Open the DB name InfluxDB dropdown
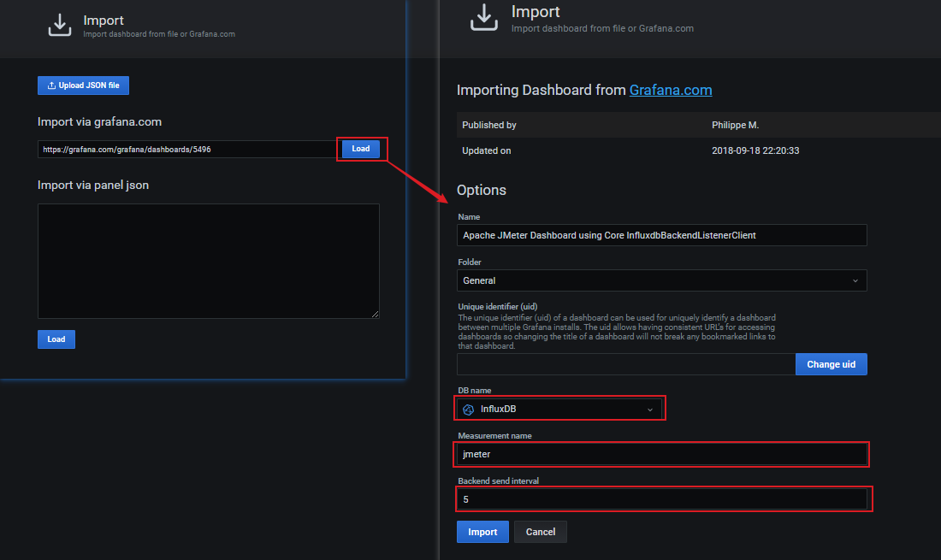Viewport: 941px width, 560px height. 559,409
